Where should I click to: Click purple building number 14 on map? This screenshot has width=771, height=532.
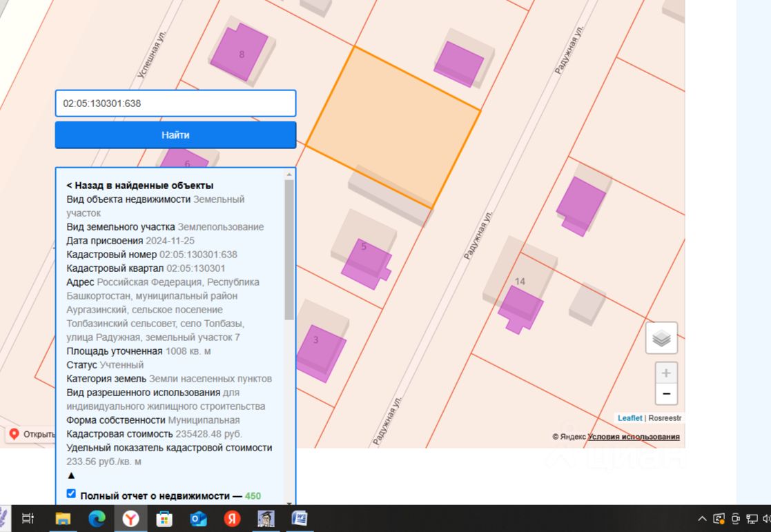[520, 308]
